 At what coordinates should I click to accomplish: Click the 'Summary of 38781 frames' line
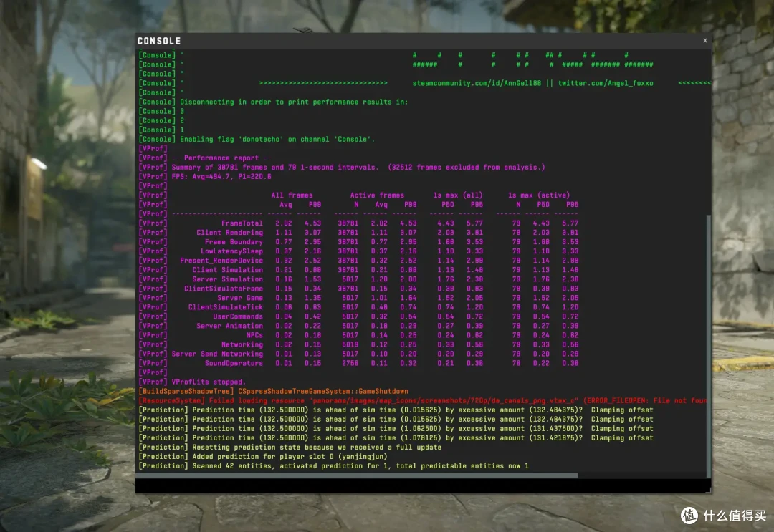(342, 168)
